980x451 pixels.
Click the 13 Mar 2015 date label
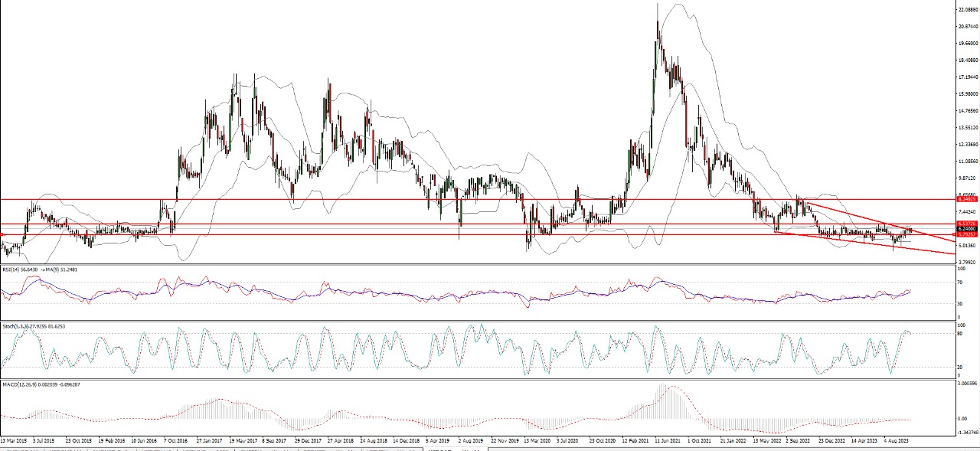coord(14,441)
